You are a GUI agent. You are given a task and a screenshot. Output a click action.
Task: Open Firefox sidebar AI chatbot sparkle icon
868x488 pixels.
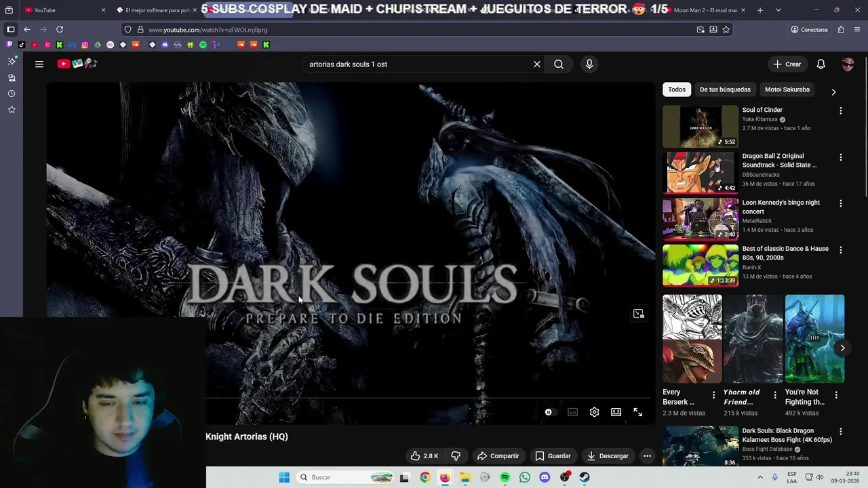(12, 61)
